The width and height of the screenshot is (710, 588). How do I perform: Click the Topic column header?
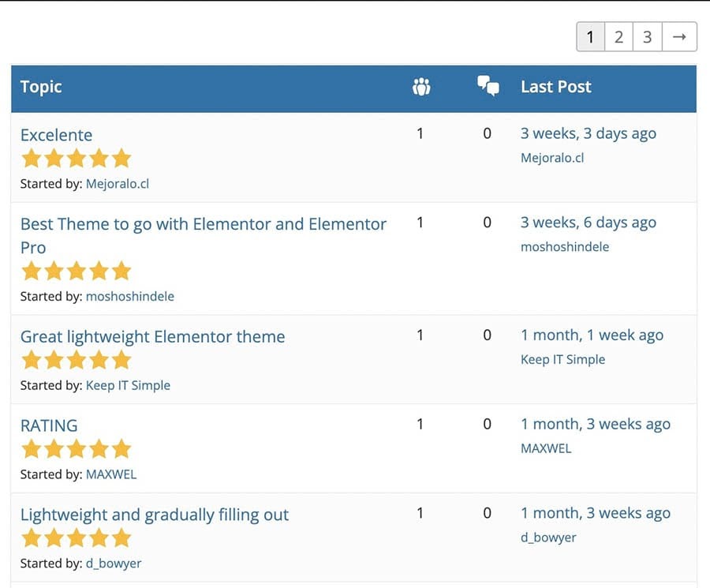(41, 87)
